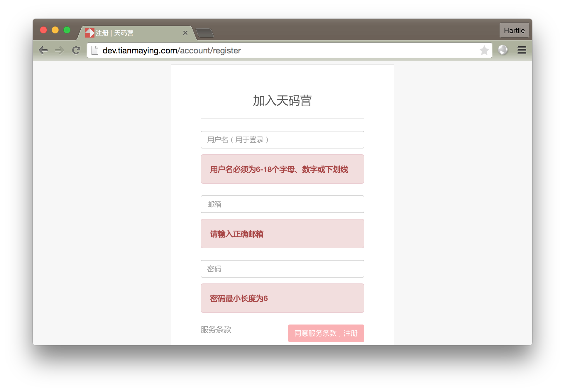The width and height of the screenshot is (565, 392).
Task: Click the page info icon in address bar
Action: click(x=94, y=50)
